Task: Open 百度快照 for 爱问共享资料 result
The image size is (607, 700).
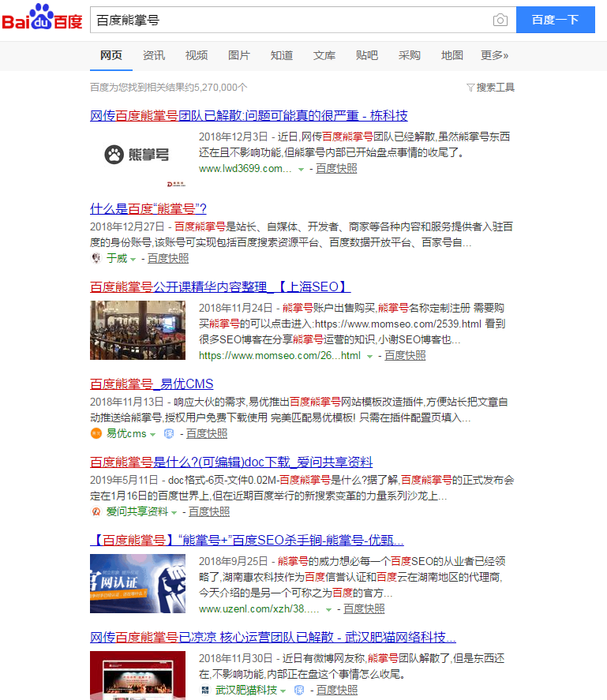Action: coord(209,511)
